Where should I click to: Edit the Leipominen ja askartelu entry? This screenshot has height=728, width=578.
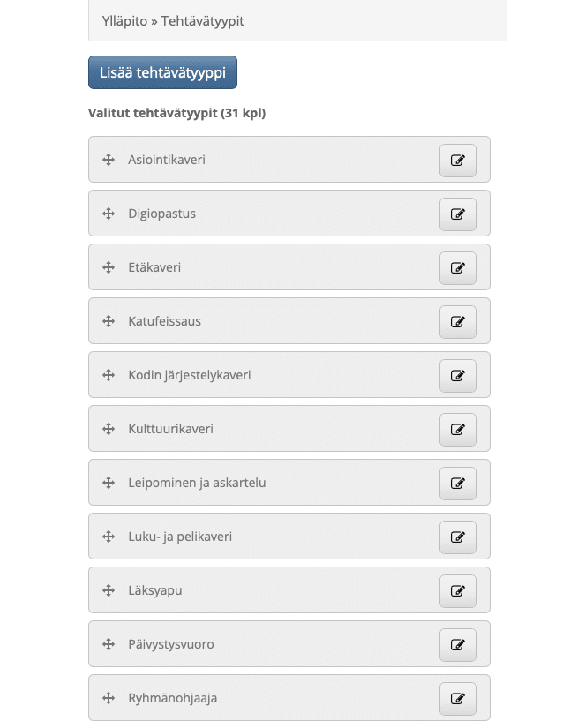pyautogui.click(x=457, y=484)
